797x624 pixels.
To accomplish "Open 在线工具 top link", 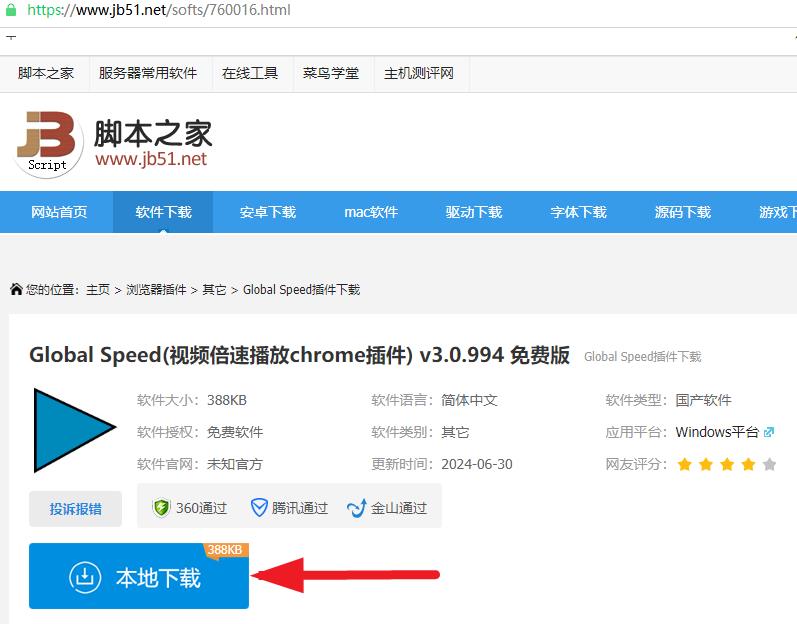I will coord(250,73).
